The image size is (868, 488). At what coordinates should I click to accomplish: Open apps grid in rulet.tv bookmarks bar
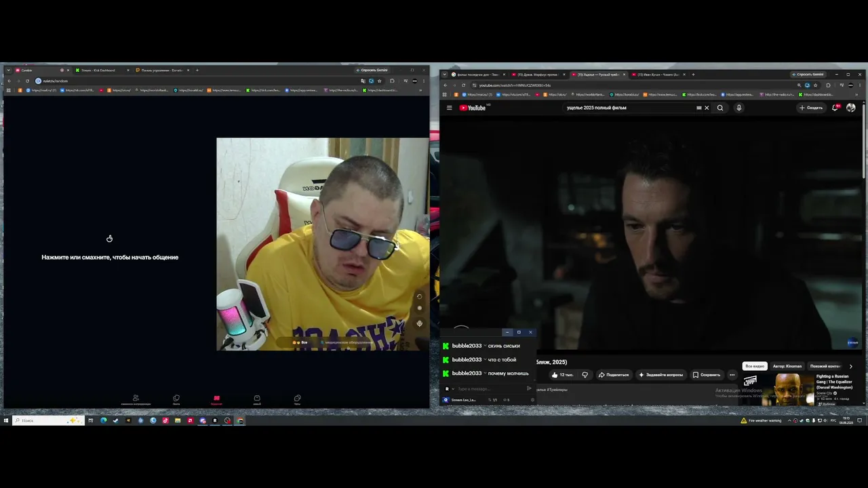click(9, 90)
